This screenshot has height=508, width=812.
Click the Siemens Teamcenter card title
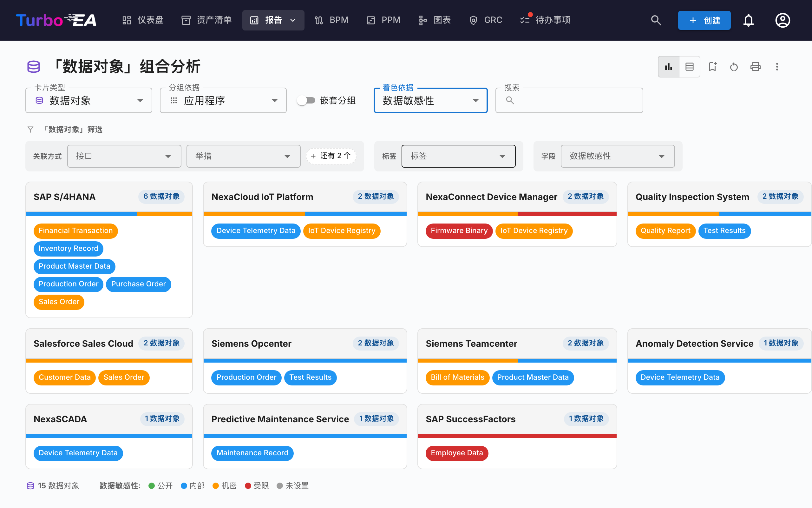tap(471, 344)
